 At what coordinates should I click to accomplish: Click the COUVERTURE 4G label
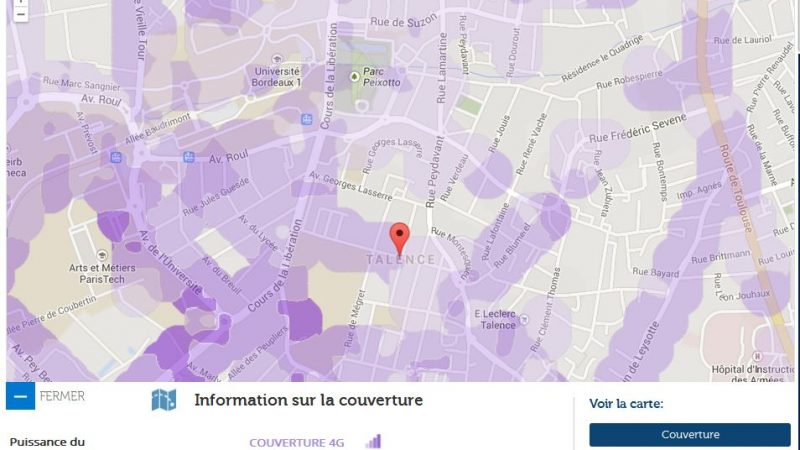click(x=296, y=442)
